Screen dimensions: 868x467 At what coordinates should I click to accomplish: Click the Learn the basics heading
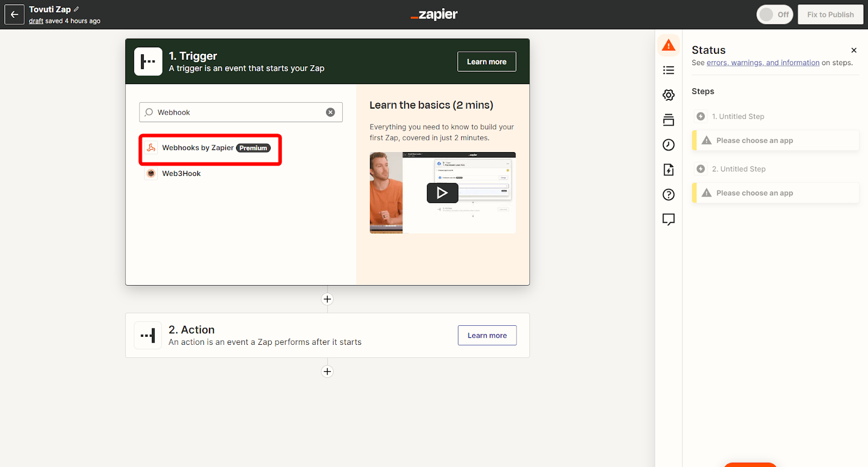431,105
